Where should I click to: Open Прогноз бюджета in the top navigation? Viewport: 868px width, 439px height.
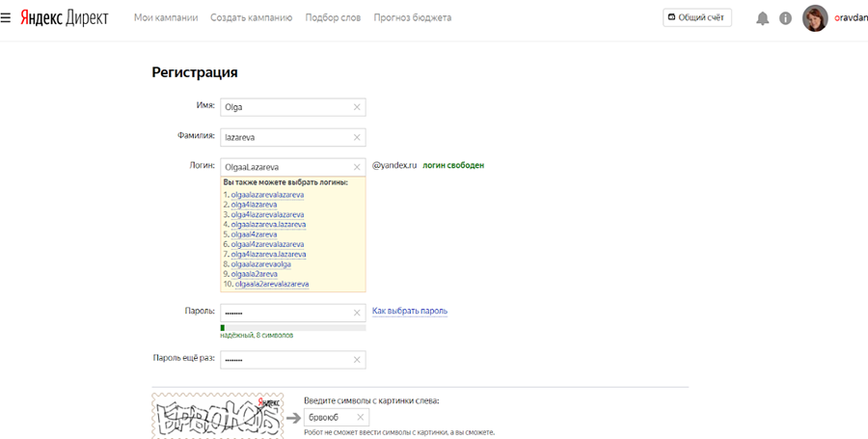tap(414, 18)
